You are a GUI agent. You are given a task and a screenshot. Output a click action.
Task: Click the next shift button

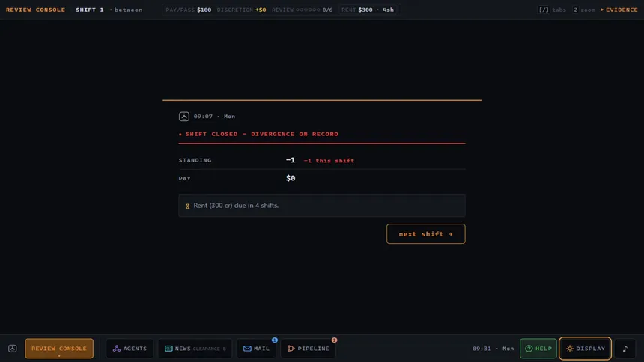point(425,233)
